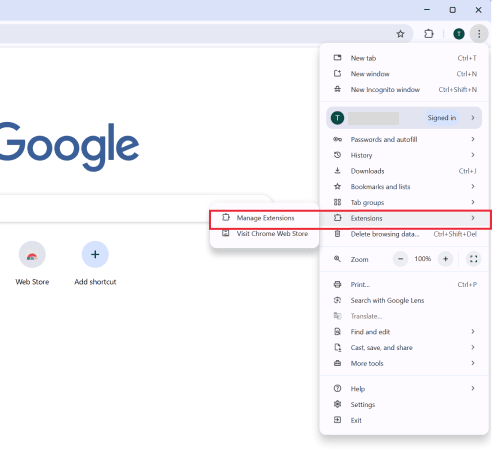Screen dimensions: 492x470
Task: Click the Add shortcut plus button
Action: tap(95, 254)
